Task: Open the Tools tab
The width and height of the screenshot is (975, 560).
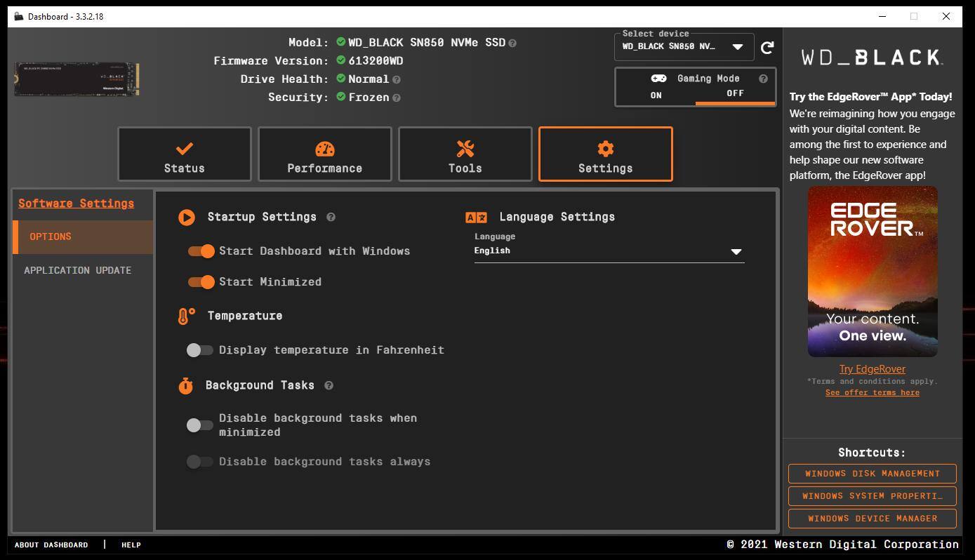Action: tap(465, 154)
